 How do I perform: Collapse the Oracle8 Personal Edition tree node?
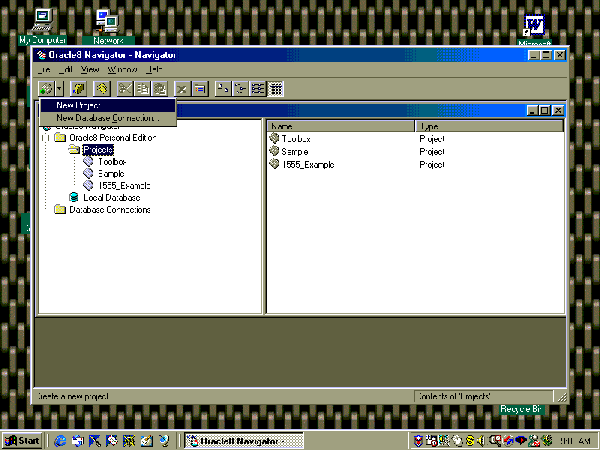pyautogui.click(x=46, y=138)
